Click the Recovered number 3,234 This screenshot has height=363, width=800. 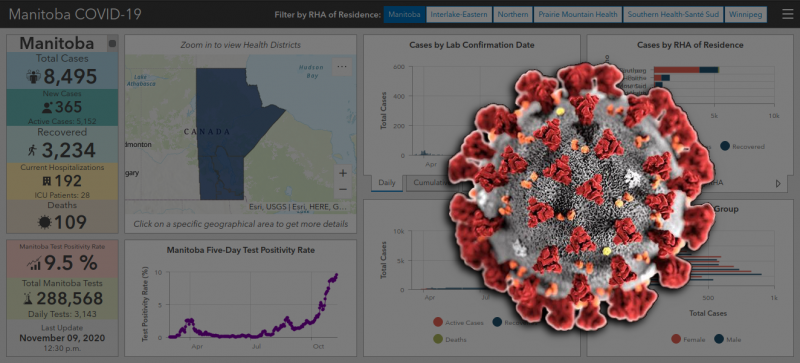pos(68,151)
